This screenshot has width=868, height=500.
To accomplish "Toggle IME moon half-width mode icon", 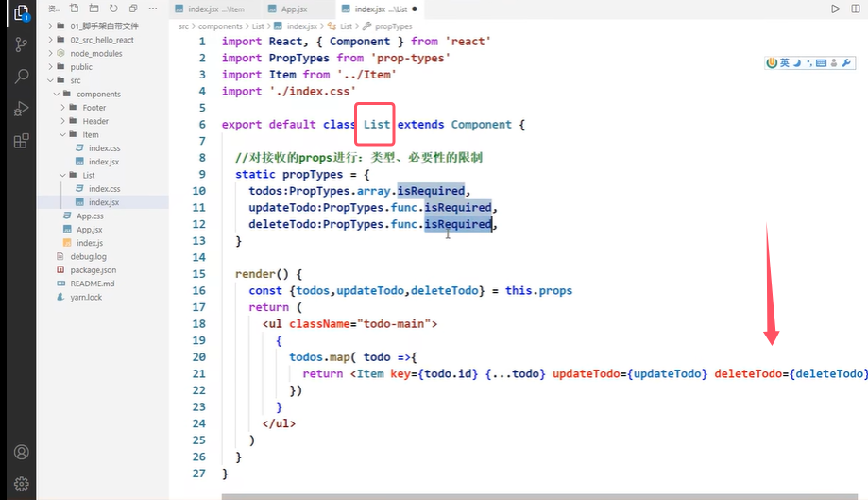I will coord(797,63).
